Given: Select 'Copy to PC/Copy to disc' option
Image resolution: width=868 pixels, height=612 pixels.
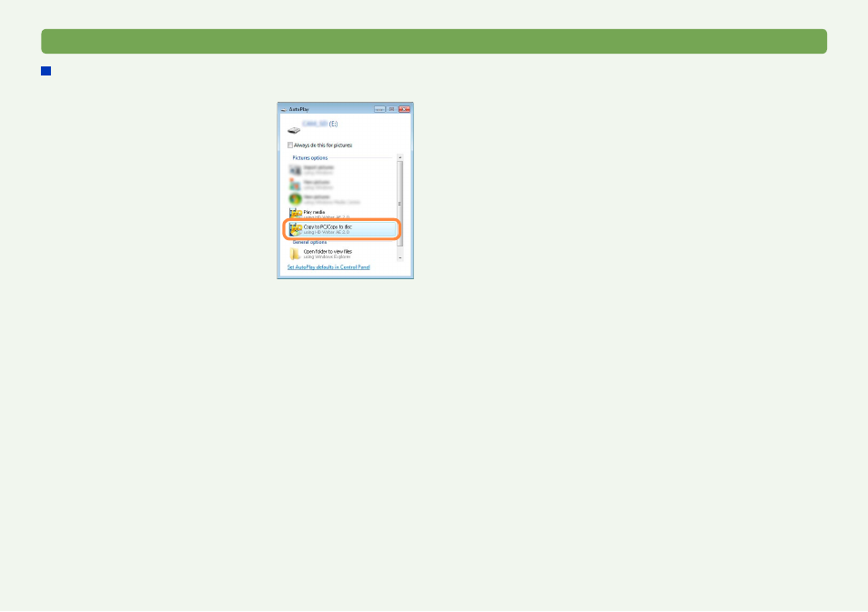Looking at the screenshot, I should coord(341,229).
